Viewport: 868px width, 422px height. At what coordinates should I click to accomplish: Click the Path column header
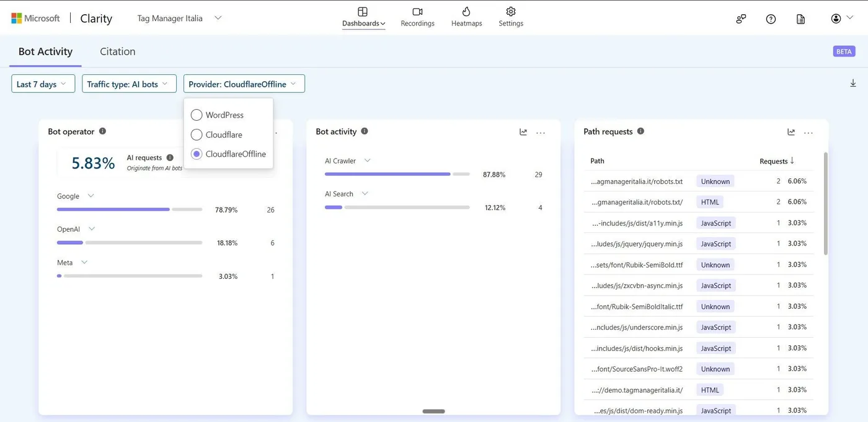(x=597, y=161)
